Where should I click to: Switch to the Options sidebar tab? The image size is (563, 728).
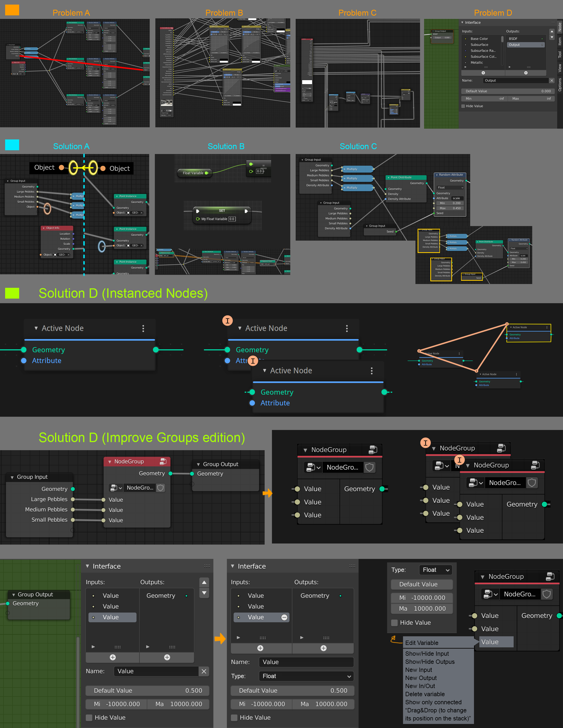point(560,85)
